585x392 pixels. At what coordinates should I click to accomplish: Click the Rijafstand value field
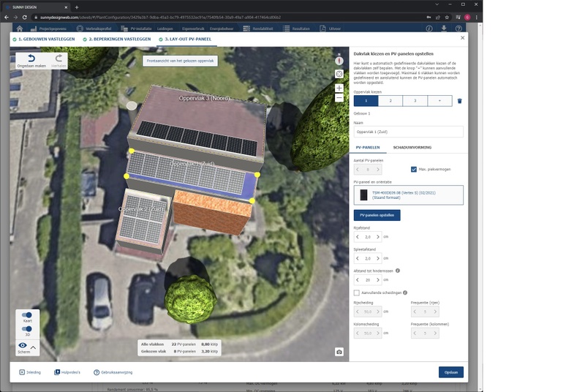368,237
